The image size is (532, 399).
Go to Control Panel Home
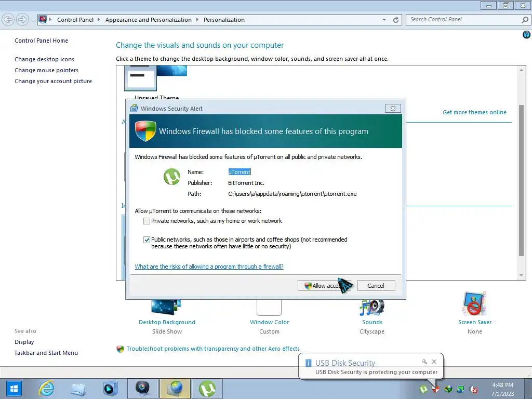(x=42, y=41)
